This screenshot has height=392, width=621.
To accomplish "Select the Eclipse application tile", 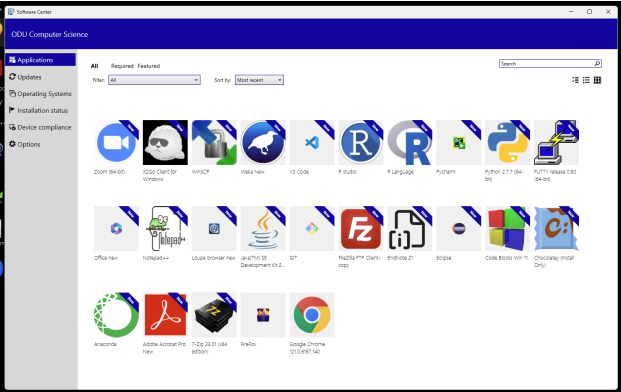I will coord(459,228).
